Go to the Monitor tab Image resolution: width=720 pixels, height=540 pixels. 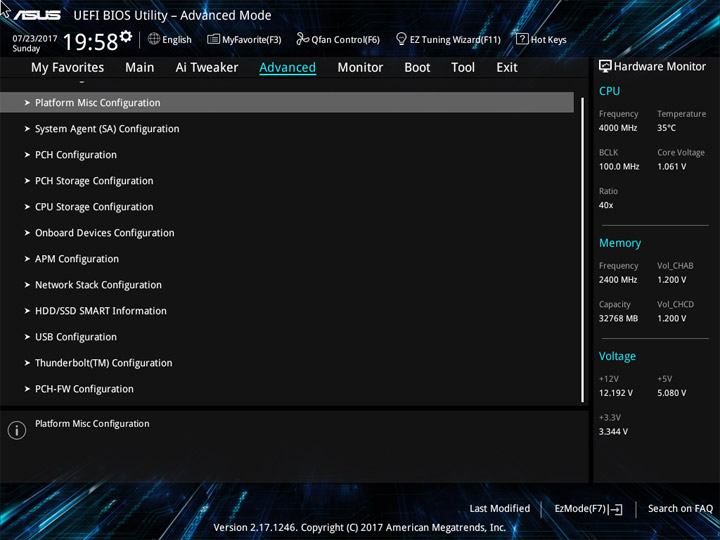(x=360, y=68)
